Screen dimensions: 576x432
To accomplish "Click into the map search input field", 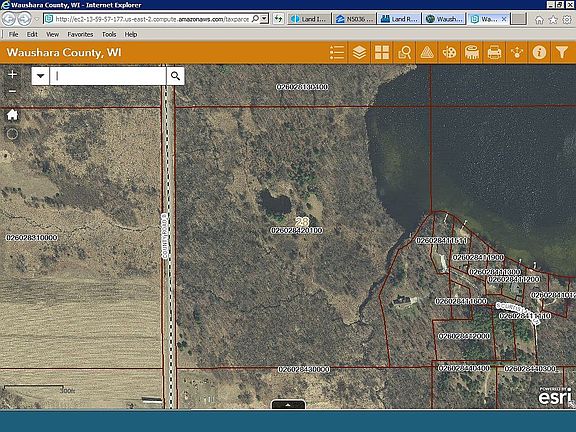I will coord(108,76).
